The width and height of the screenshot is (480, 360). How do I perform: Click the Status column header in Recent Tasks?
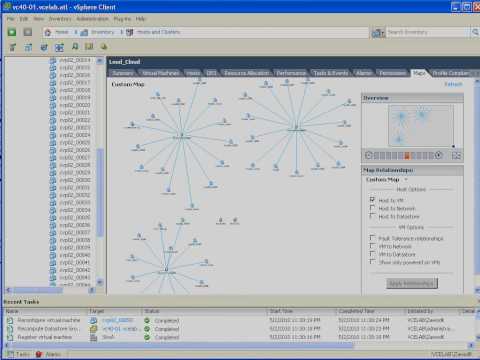(x=205, y=311)
